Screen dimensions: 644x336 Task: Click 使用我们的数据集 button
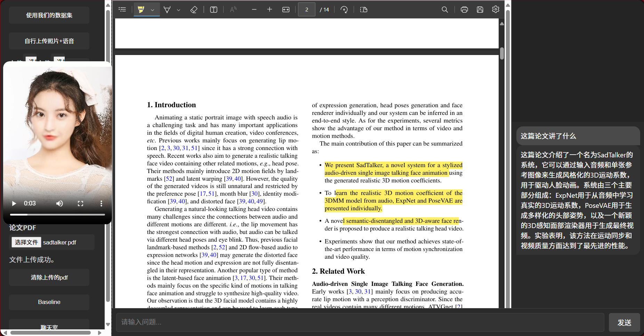click(x=49, y=15)
